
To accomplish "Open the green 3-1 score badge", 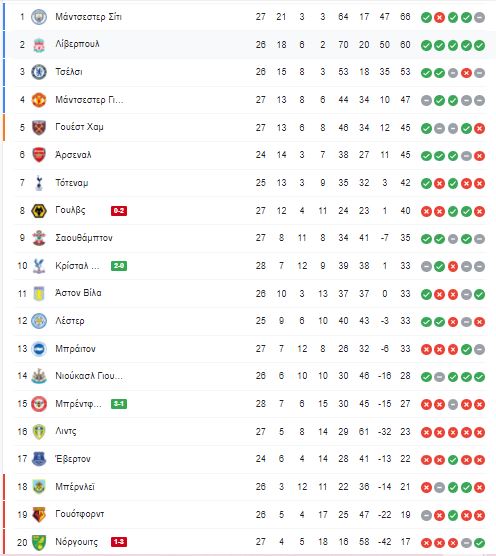I will click(119, 404).
